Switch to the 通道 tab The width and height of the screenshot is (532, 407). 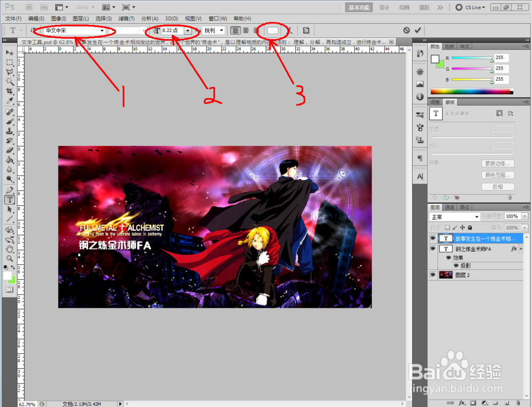tap(450, 207)
